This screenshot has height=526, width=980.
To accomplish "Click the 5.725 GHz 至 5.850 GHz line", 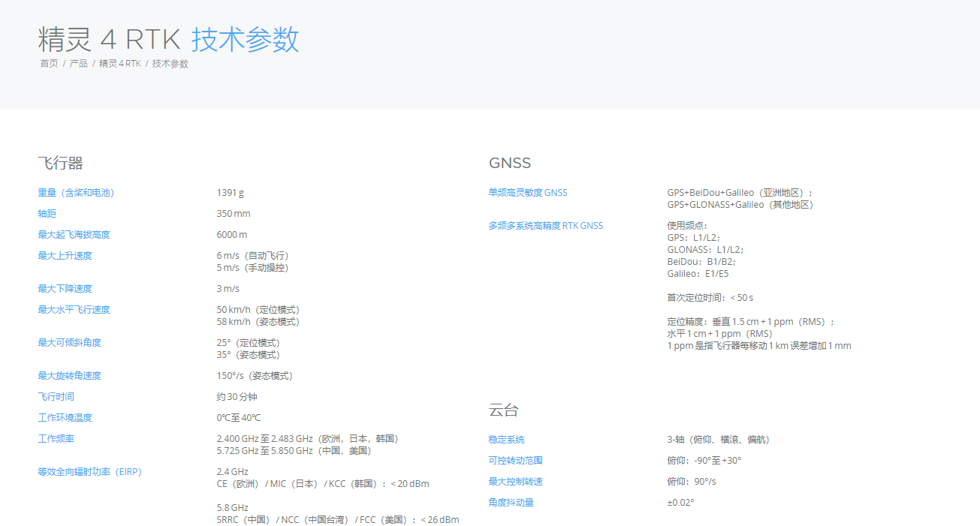I will pyautogui.click(x=294, y=451).
